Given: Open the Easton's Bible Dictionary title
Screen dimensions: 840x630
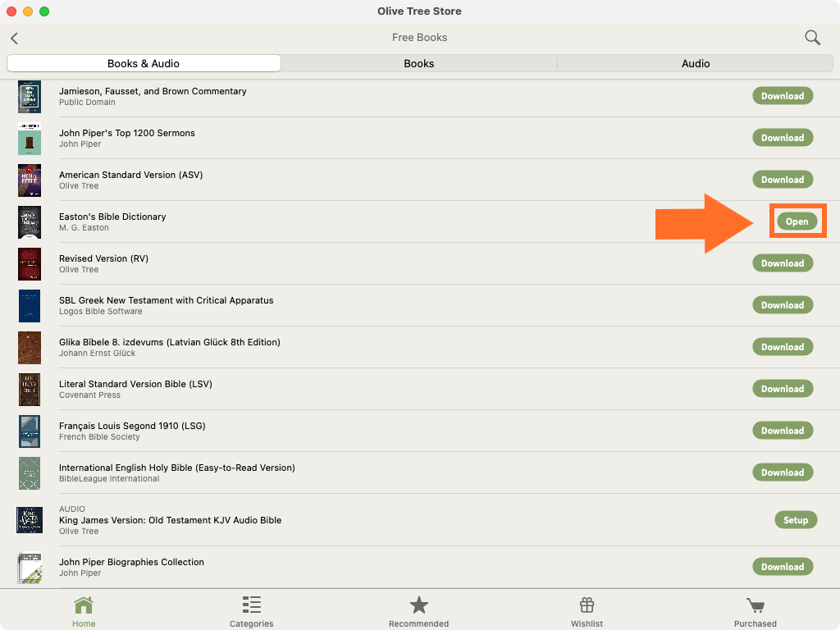Looking at the screenshot, I should (112, 217).
